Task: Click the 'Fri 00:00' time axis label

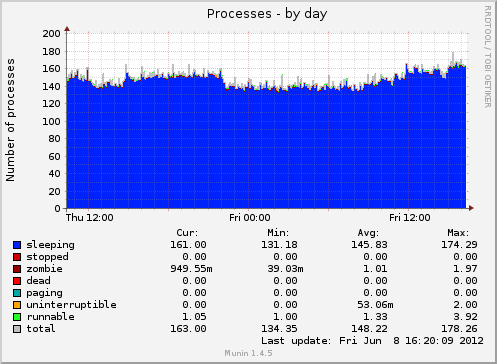Action: tap(250, 218)
